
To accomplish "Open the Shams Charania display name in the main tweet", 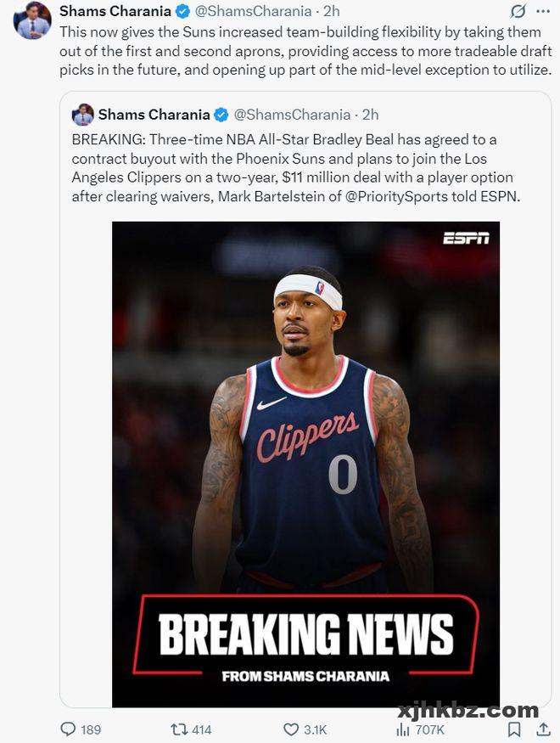I will point(115,11).
